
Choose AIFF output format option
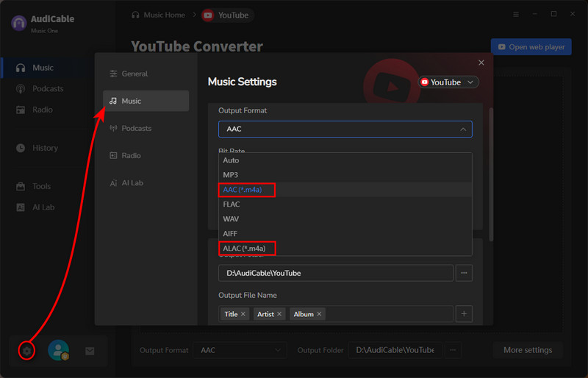pyautogui.click(x=345, y=233)
